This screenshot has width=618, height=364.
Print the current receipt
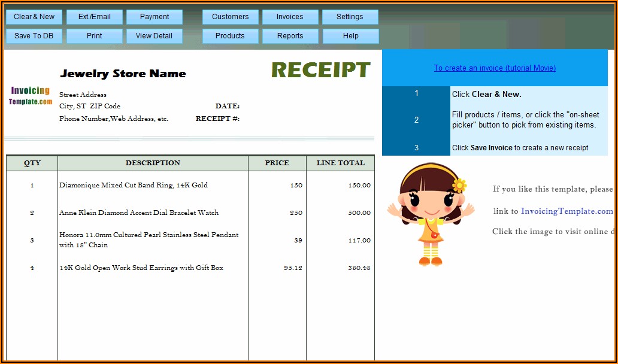(95, 36)
